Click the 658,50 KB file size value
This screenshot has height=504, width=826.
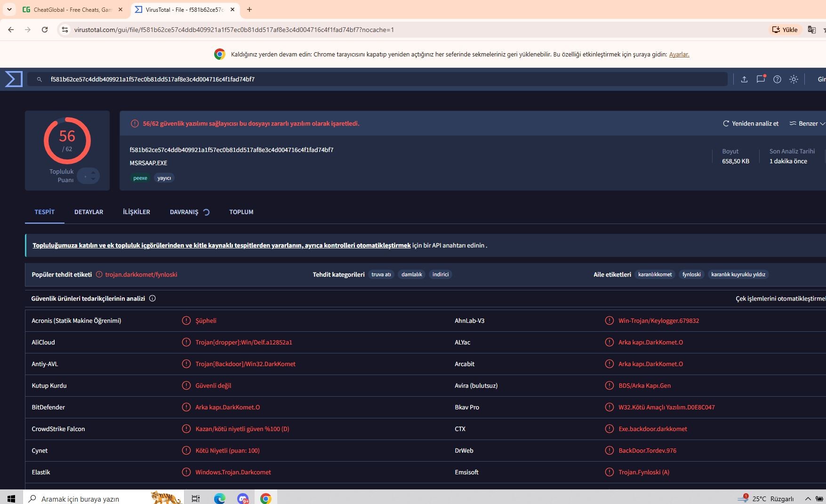point(736,161)
